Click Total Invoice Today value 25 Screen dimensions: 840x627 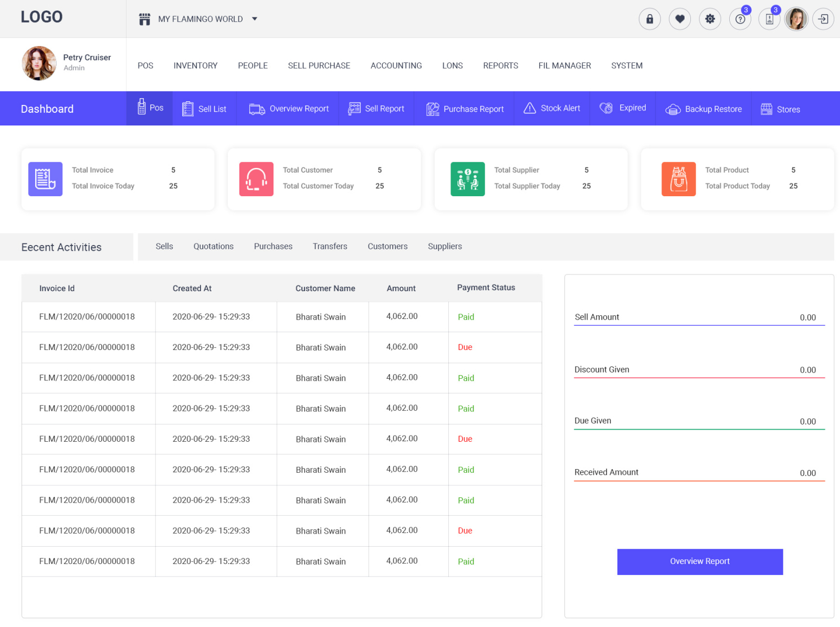point(173,186)
